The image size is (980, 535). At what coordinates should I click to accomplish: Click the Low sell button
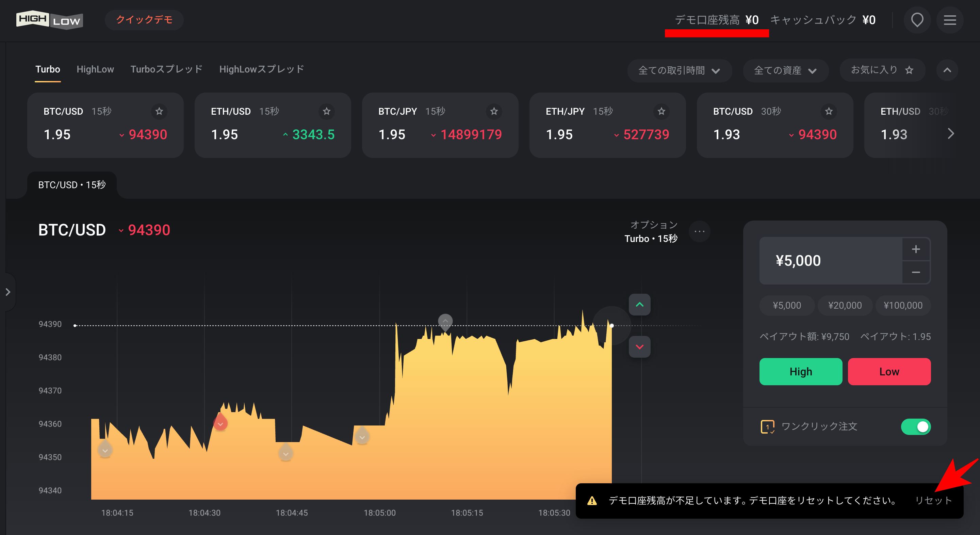tap(889, 371)
